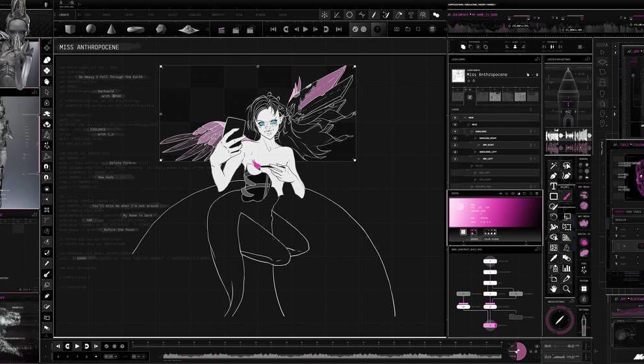
Task: Toggle visibility of the NECK layer
Action: tap(455, 124)
